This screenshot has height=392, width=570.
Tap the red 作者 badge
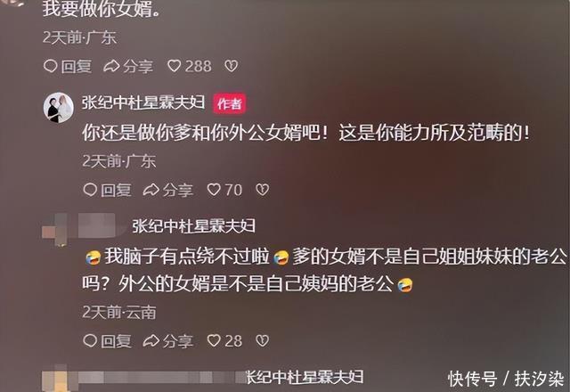(230, 104)
